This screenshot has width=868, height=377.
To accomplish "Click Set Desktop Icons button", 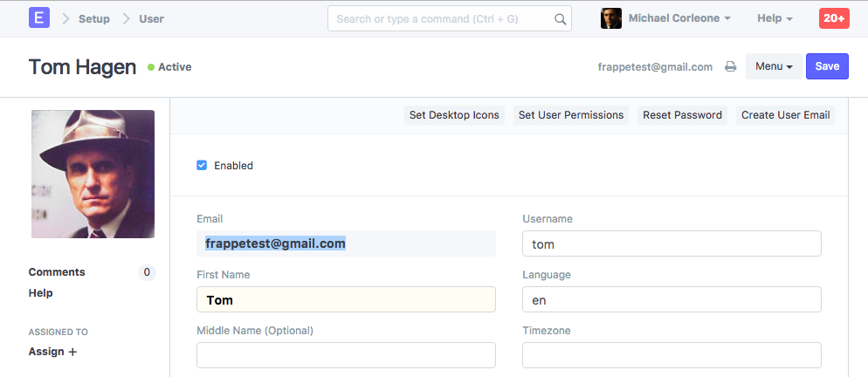I will [x=454, y=115].
